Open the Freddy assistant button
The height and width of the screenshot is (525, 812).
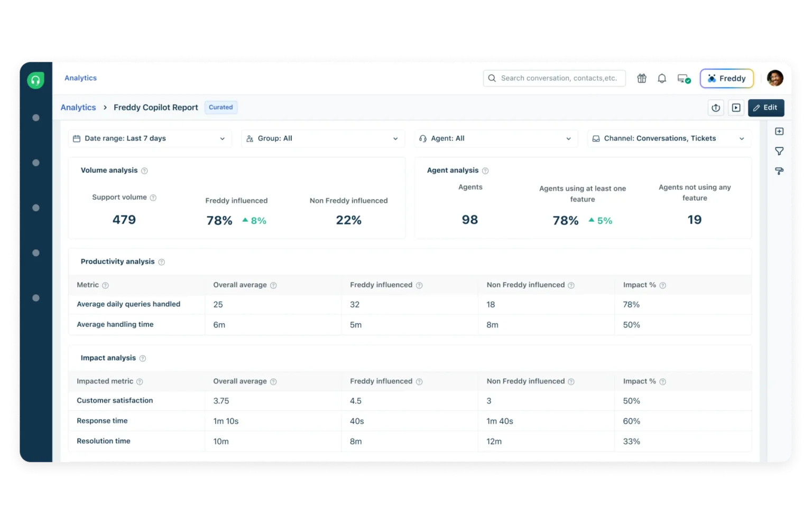point(726,79)
